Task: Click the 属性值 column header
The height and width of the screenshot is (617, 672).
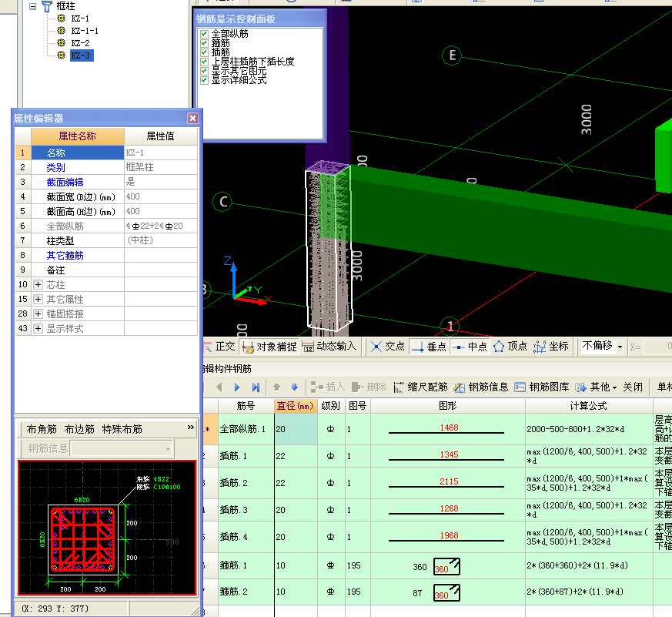Action: pos(161,136)
